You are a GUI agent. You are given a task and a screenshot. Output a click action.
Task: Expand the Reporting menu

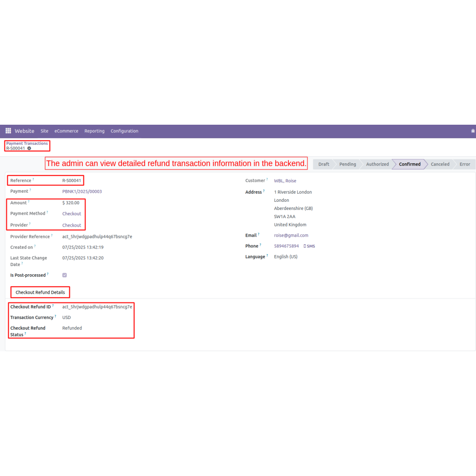coord(94,131)
